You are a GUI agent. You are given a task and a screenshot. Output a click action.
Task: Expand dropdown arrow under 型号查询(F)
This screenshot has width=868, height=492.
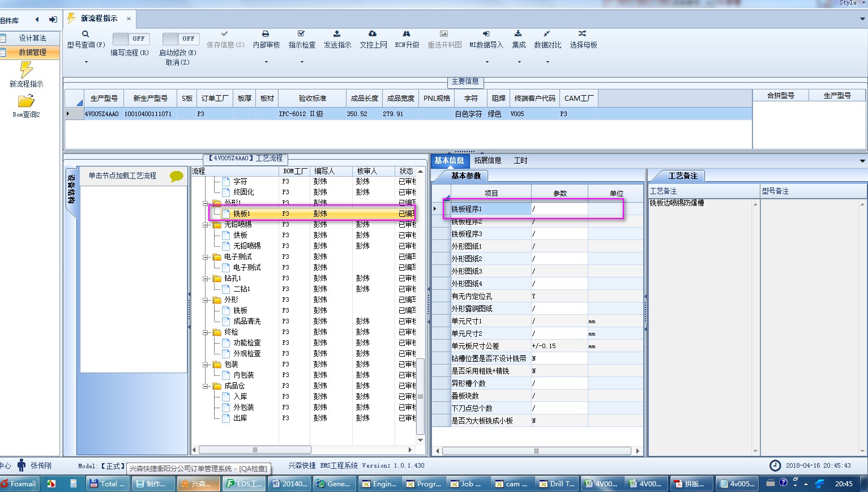coord(86,62)
